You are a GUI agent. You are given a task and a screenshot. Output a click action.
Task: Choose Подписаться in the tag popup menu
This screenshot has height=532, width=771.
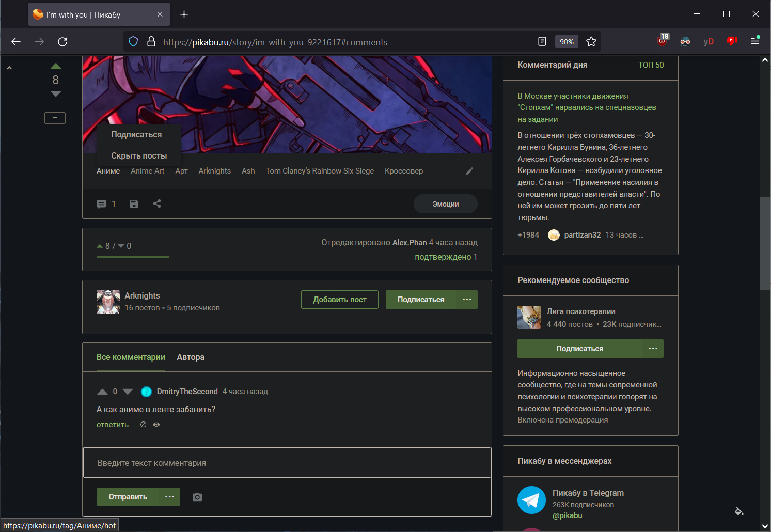136,135
